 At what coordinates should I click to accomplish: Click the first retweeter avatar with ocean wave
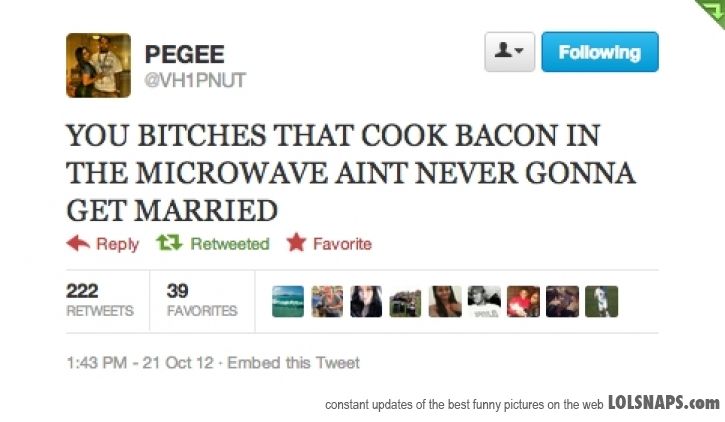(288, 301)
